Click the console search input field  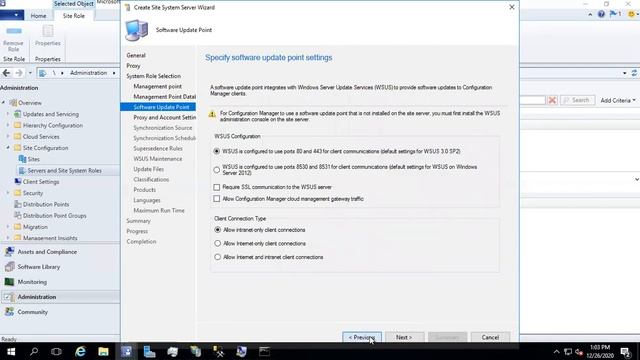pos(533,100)
